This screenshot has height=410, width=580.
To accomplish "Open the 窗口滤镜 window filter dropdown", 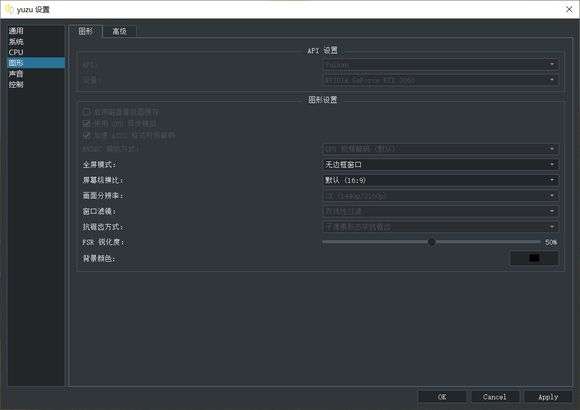I will click(x=440, y=211).
